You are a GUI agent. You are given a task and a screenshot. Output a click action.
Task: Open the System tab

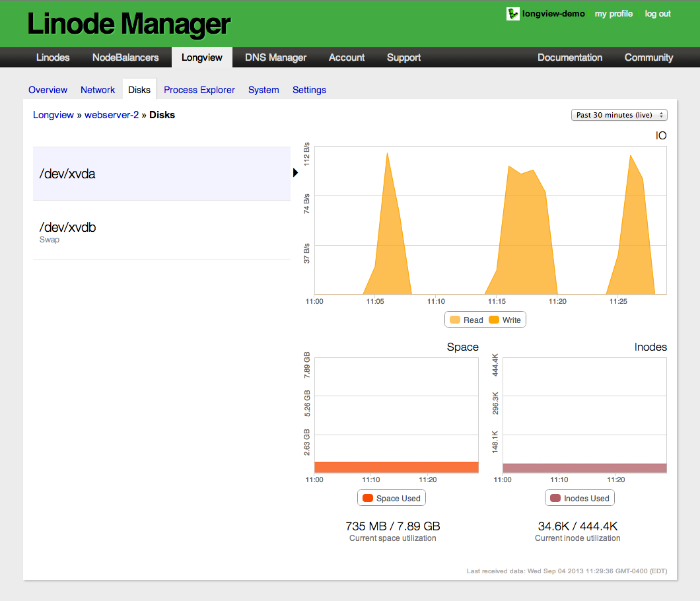[263, 90]
